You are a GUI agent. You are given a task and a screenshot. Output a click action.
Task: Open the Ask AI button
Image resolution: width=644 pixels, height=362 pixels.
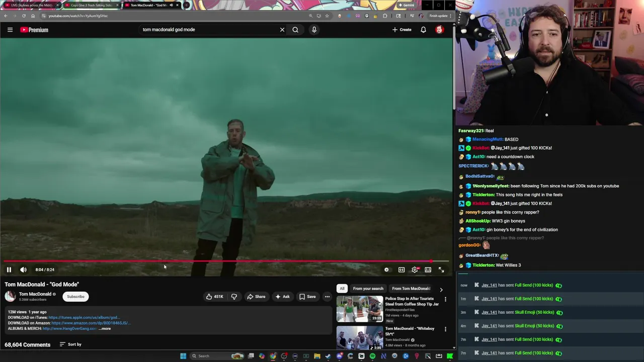click(282, 297)
